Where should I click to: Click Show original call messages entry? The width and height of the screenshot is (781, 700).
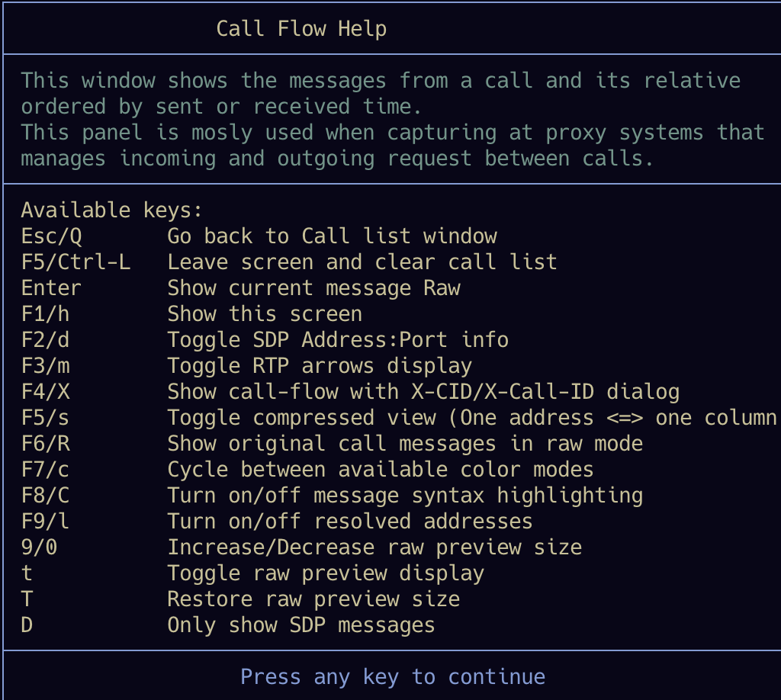(x=405, y=444)
